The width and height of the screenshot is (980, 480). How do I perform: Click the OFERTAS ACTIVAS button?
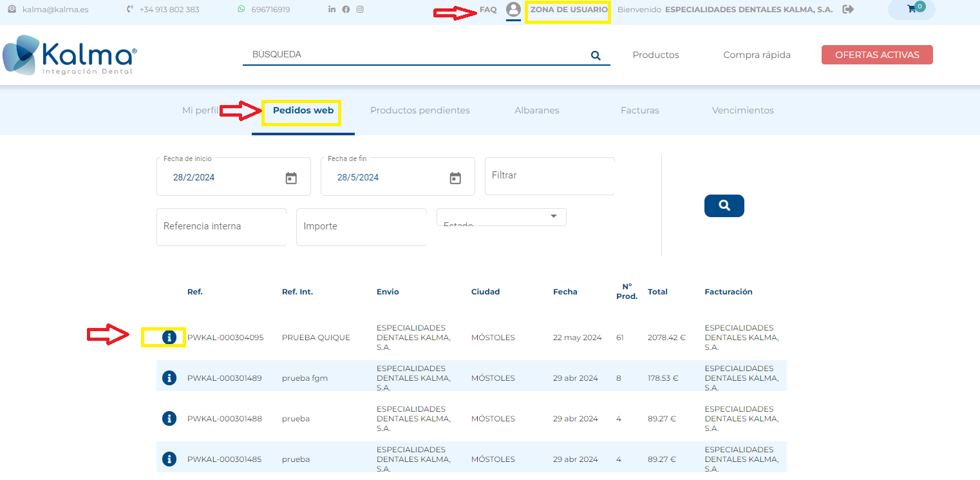click(x=877, y=55)
